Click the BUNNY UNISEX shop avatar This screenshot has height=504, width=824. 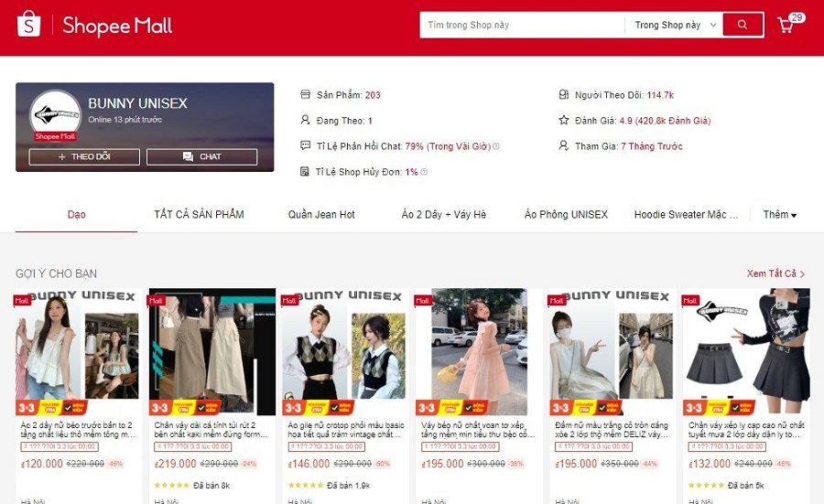[55, 115]
